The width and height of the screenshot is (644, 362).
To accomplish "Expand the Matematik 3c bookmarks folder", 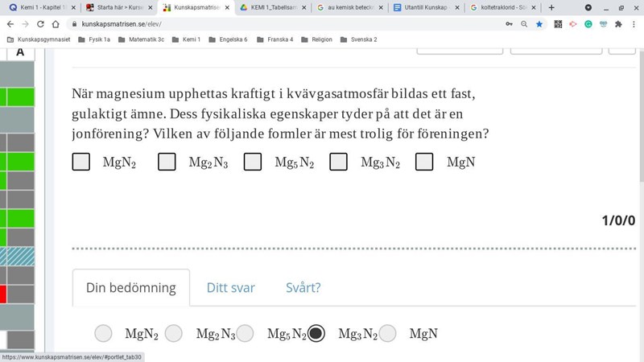I will pyautogui.click(x=141, y=39).
